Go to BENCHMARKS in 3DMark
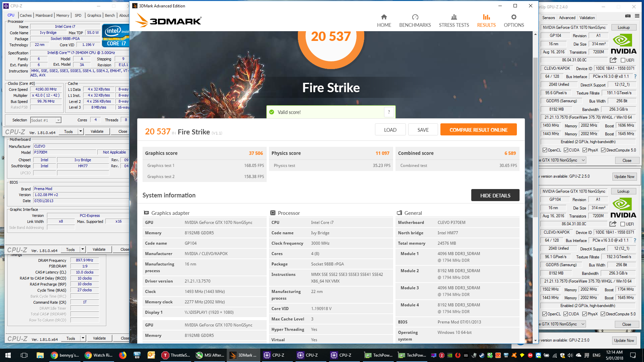The image size is (644, 362). (415, 21)
